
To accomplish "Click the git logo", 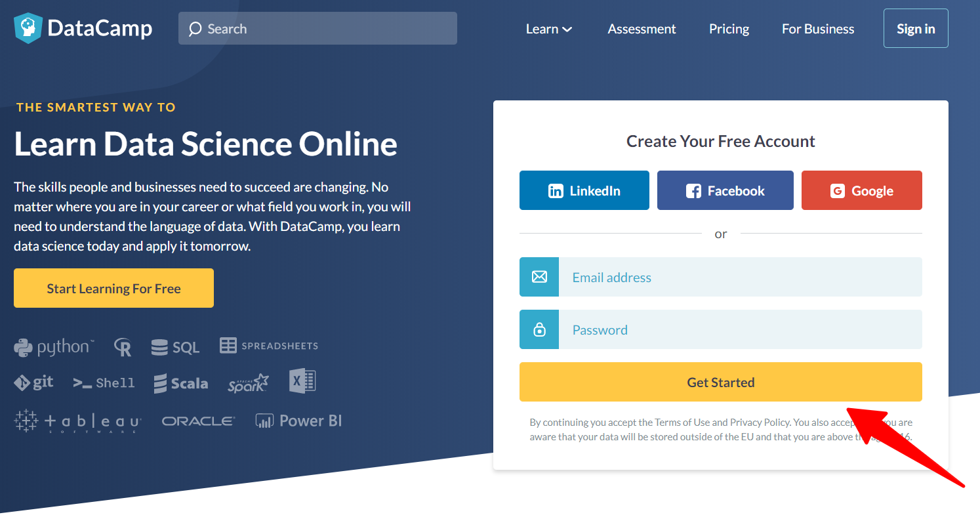I will (x=34, y=383).
